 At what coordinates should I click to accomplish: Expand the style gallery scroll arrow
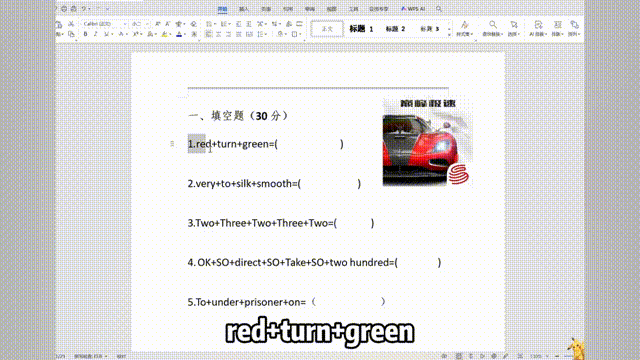pos(449,35)
